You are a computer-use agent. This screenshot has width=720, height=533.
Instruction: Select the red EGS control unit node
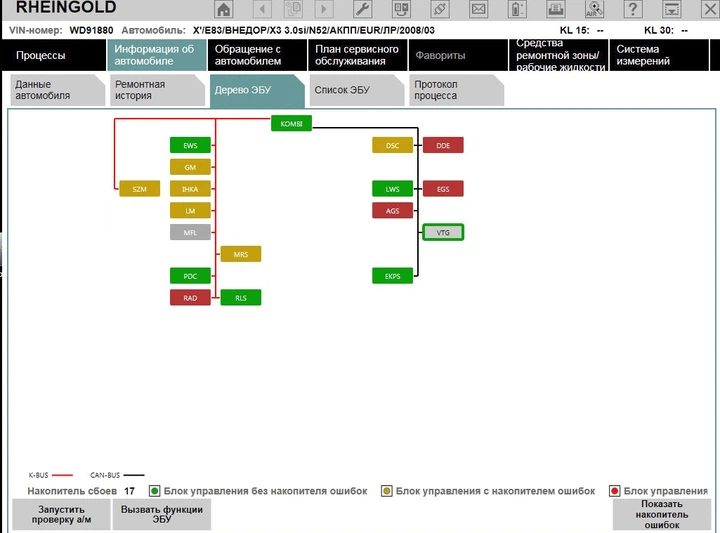click(x=443, y=189)
